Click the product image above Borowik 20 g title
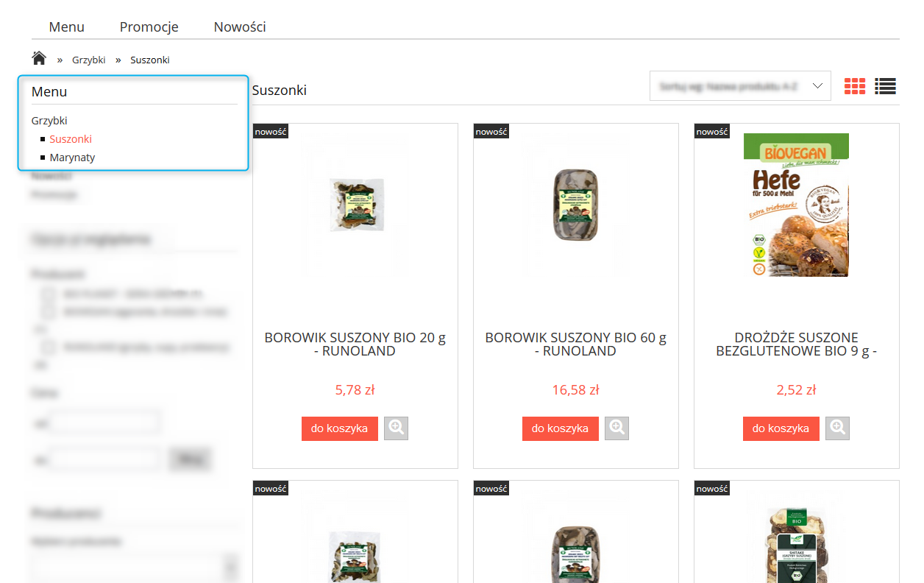Viewport: 924px width, 583px height. (357, 206)
